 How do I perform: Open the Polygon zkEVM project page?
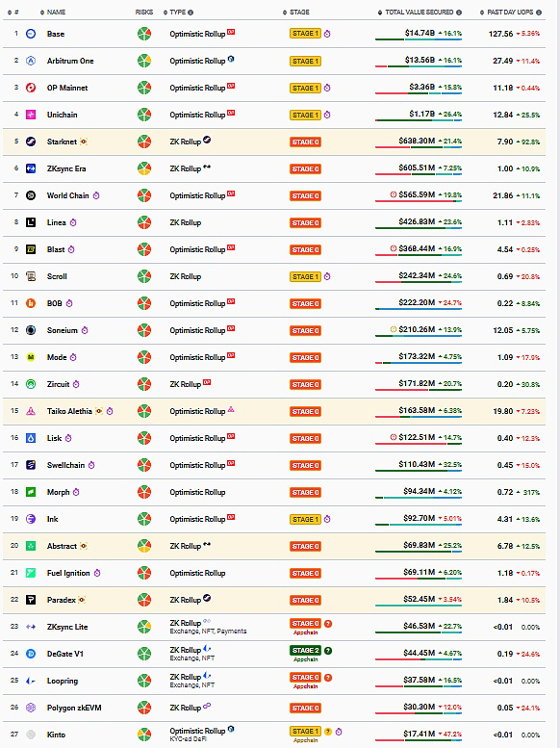coord(74,708)
